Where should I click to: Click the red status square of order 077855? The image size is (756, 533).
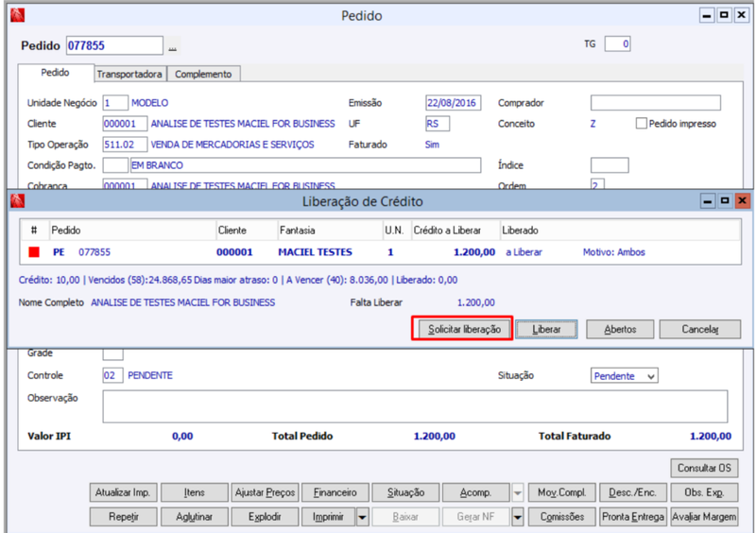click(x=34, y=251)
